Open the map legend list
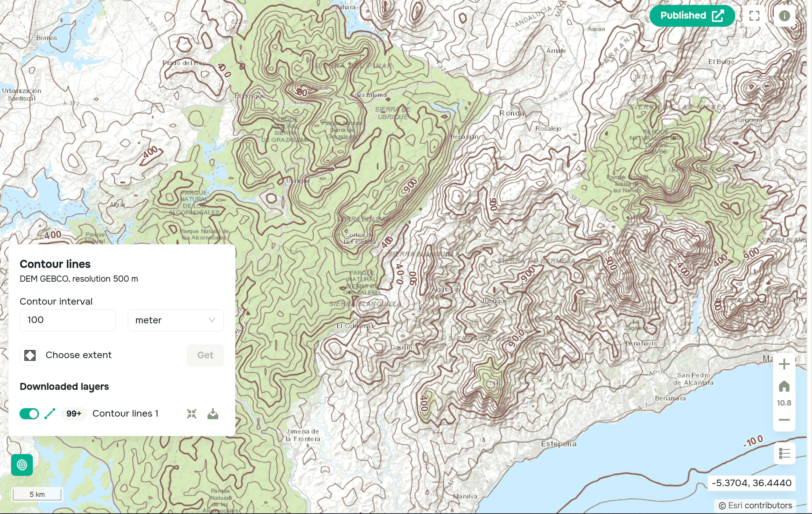Screen dimensions: 812x514 point(784,453)
